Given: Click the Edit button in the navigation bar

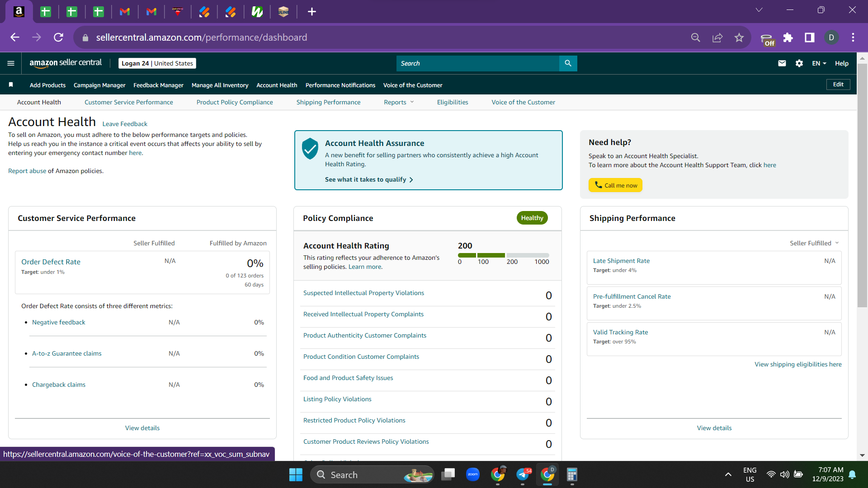Looking at the screenshot, I should pyautogui.click(x=838, y=84).
